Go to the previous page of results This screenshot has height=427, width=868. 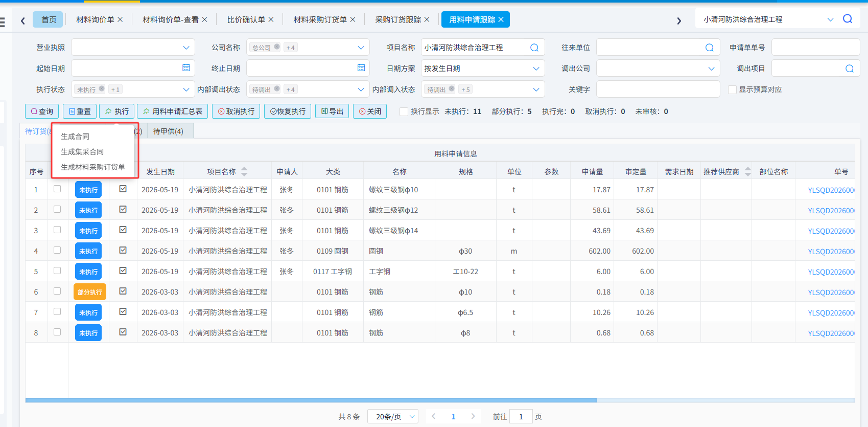434,416
